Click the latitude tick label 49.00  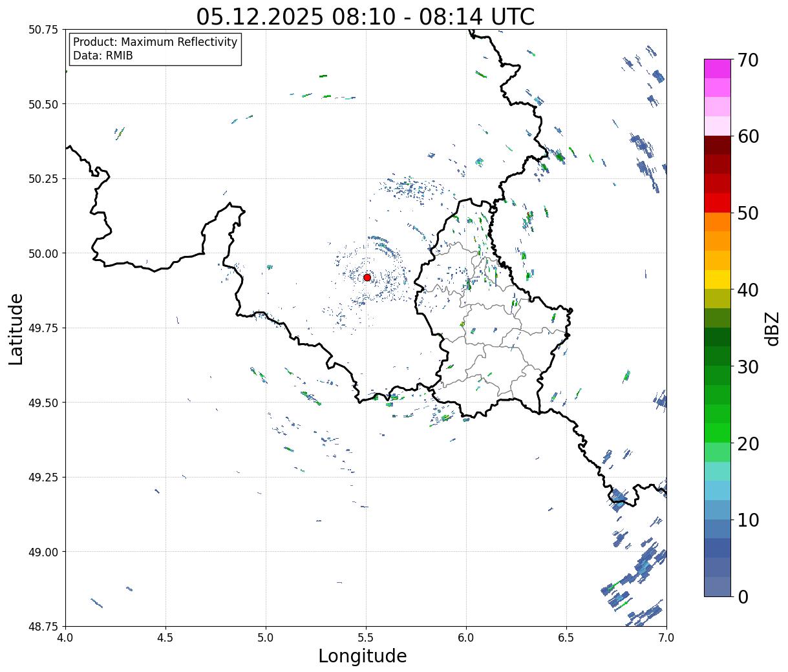pyautogui.click(x=43, y=552)
